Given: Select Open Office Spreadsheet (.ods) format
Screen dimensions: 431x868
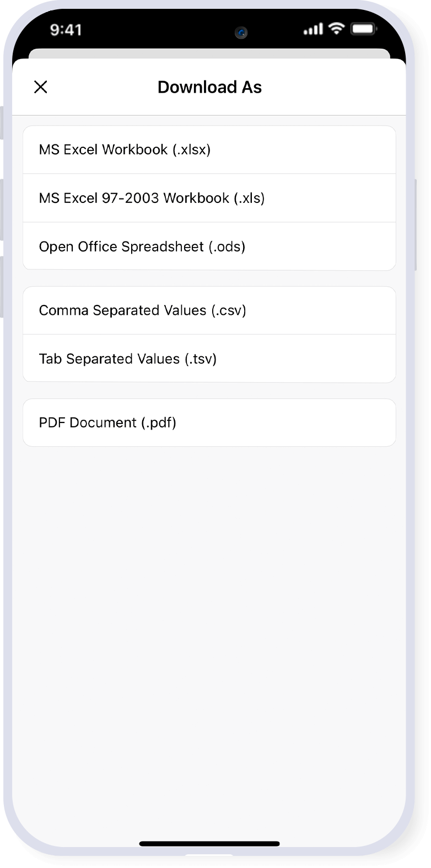Looking at the screenshot, I should coord(209,247).
